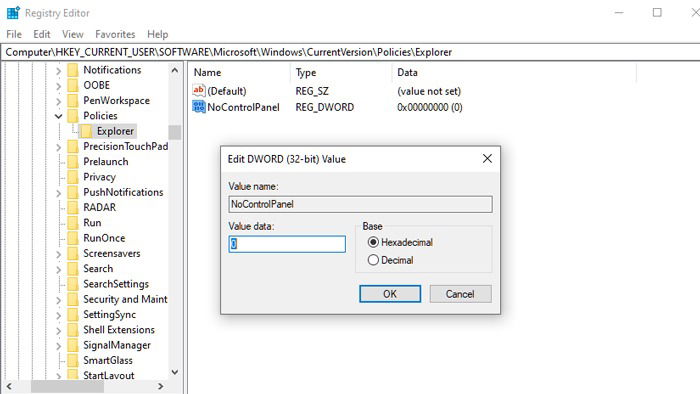Open the Favorites menu
Viewport: 700px width, 394px height.
115,34
